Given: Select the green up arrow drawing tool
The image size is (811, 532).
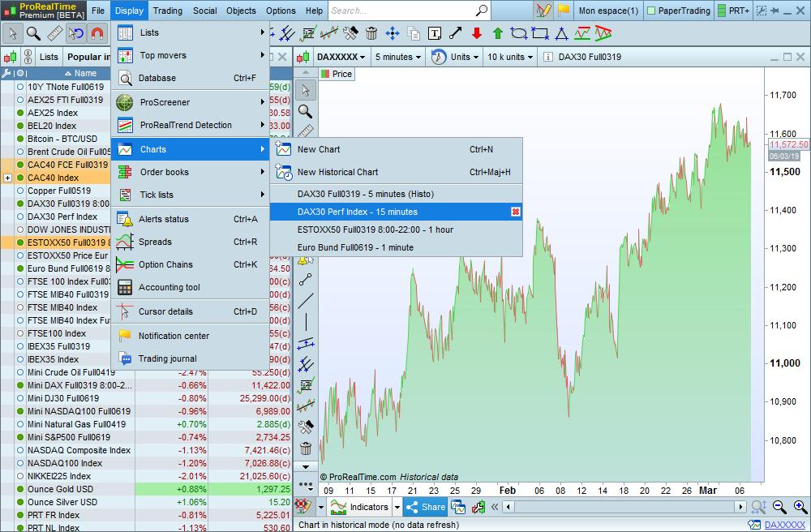Looking at the screenshot, I should 498,33.
